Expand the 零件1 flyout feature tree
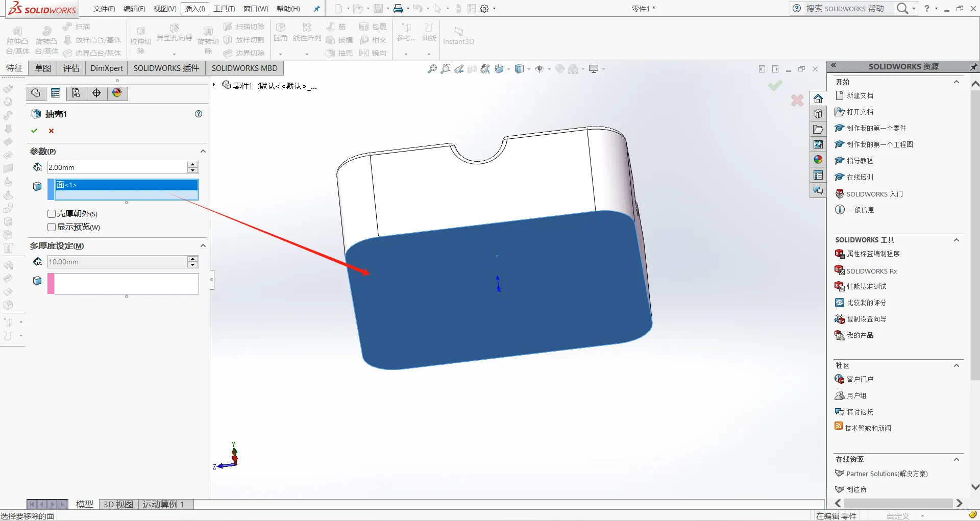Screen dimensions: 980x521 tap(214, 85)
